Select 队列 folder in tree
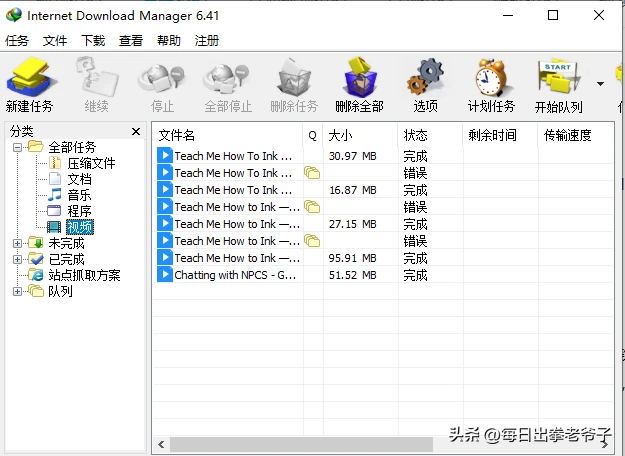 tap(60, 291)
